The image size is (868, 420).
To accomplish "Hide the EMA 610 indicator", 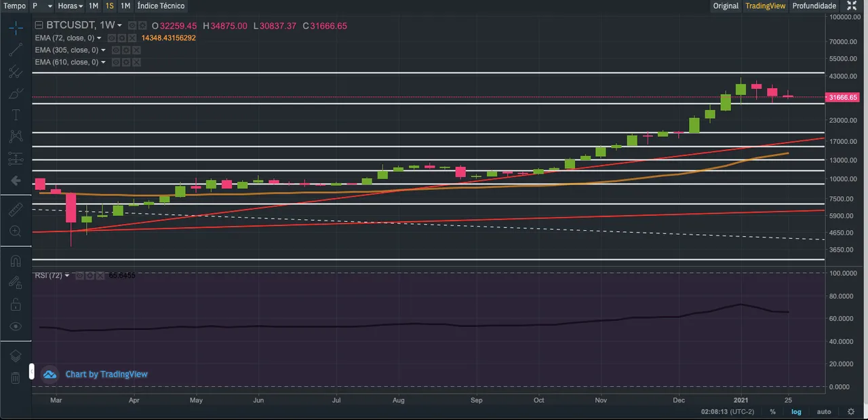I will tap(116, 62).
